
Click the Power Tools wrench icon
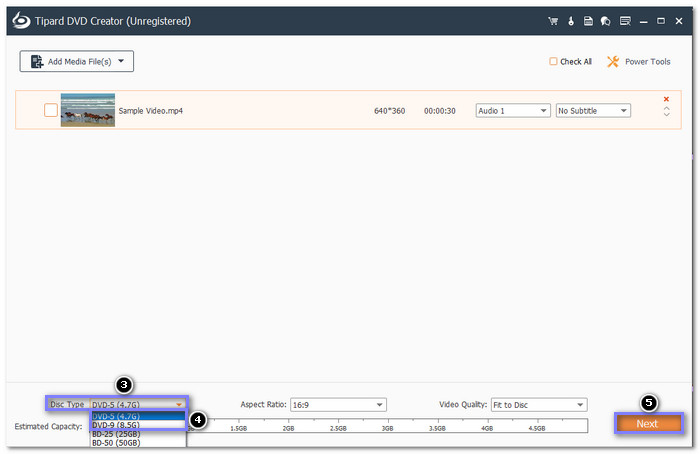(x=613, y=62)
